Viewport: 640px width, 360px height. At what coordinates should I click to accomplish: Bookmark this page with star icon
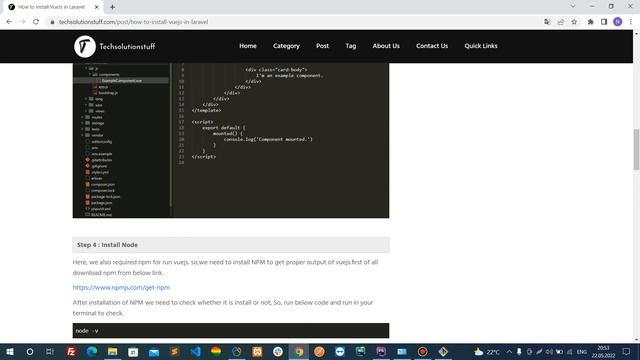click(x=574, y=22)
